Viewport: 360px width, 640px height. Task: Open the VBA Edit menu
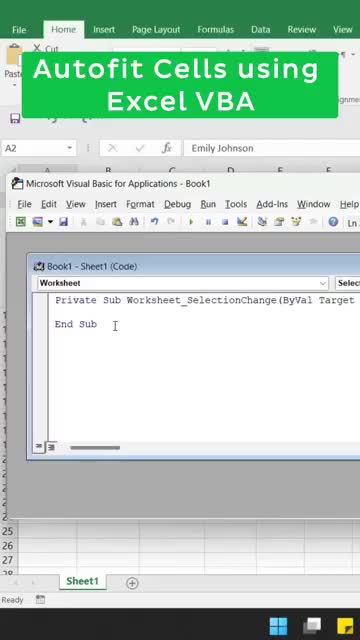(49, 204)
